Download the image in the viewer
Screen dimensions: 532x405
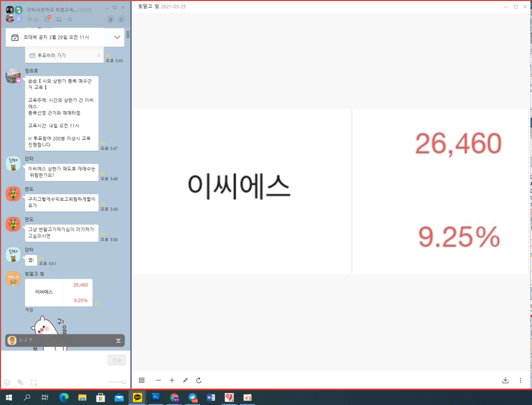coord(505,381)
